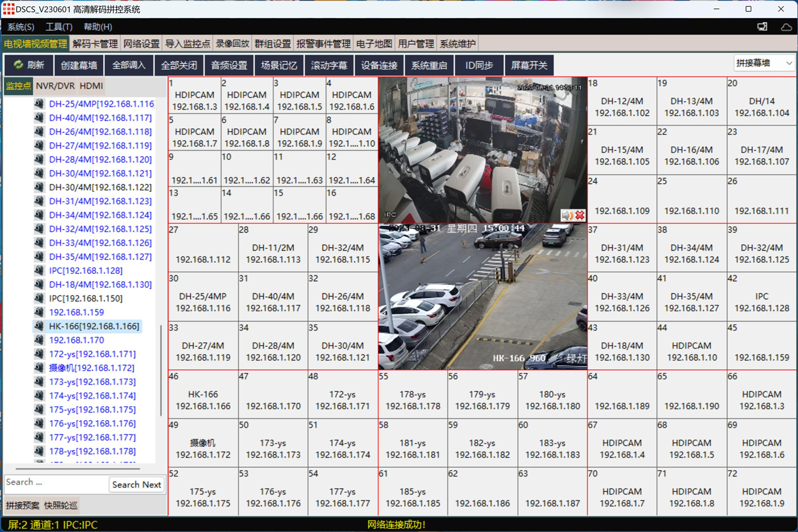Click the camera icon beside HK-166[192.168.1.166]
This screenshot has width=798, height=532.
pyautogui.click(x=39, y=326)
